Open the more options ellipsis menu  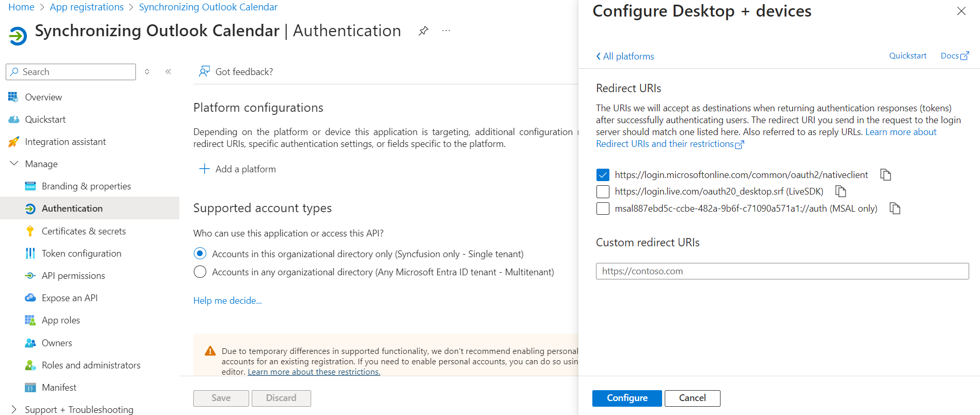click(446, 31)
